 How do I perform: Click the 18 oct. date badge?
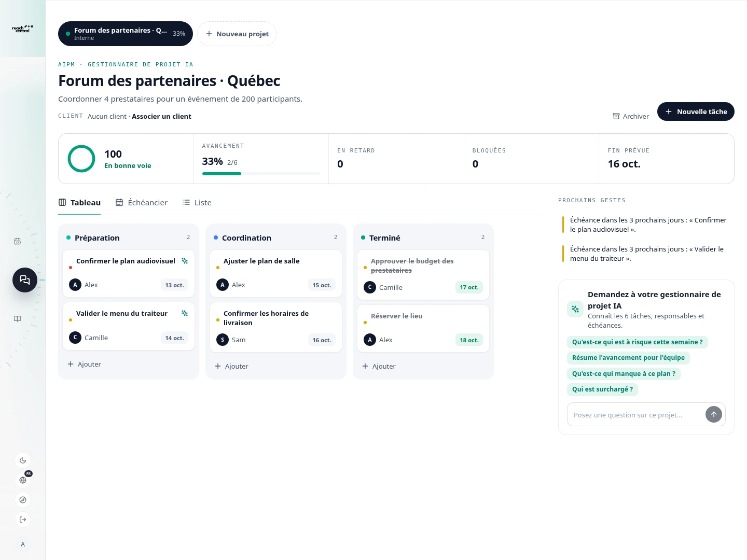[469, 340]
